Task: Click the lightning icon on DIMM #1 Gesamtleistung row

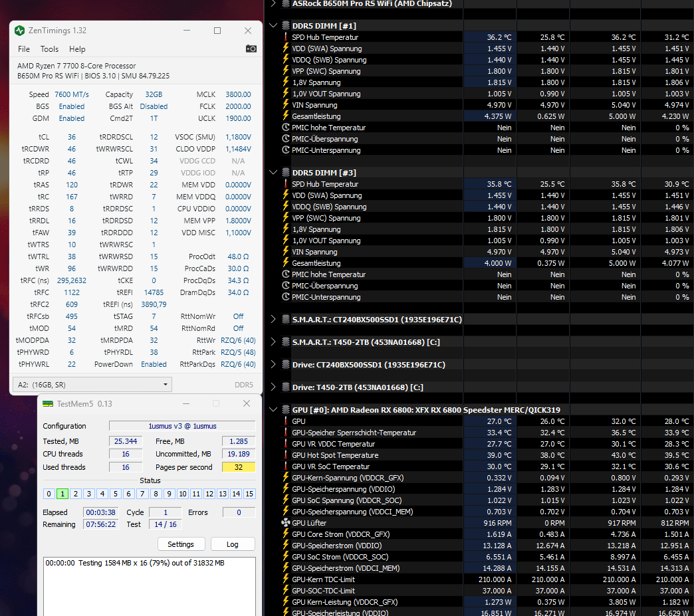Action: [x=286, y=116]
